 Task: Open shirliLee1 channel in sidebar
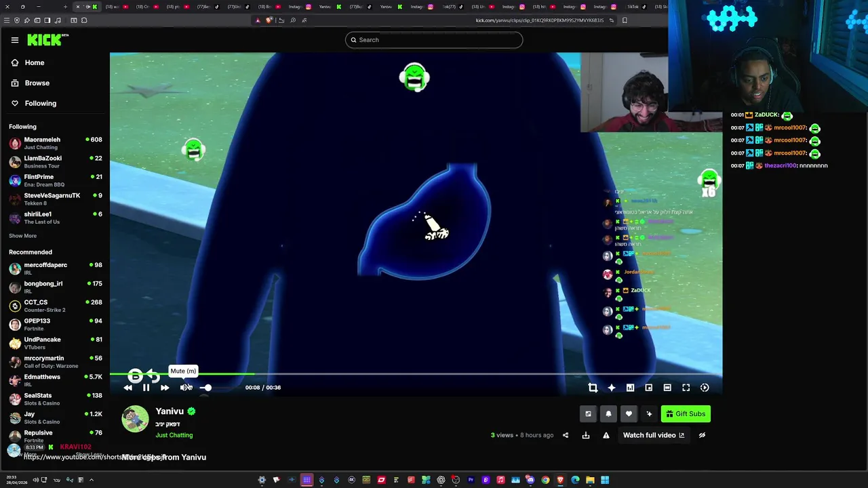(x=55, y=218)
